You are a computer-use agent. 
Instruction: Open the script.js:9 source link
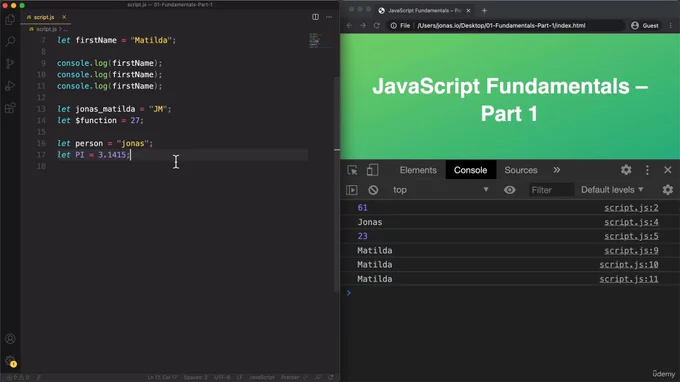click(x=631, y=250)
